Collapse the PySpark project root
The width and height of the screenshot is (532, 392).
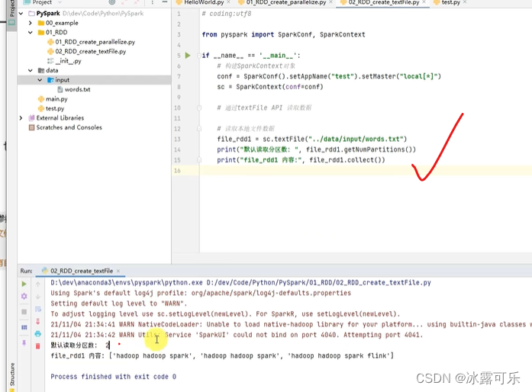point(21,14)
